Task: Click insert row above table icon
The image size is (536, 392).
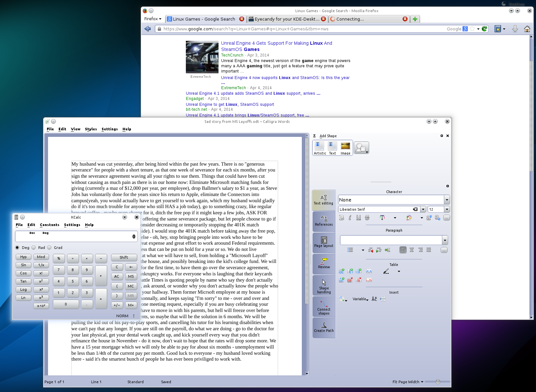Action: [342, 271]
